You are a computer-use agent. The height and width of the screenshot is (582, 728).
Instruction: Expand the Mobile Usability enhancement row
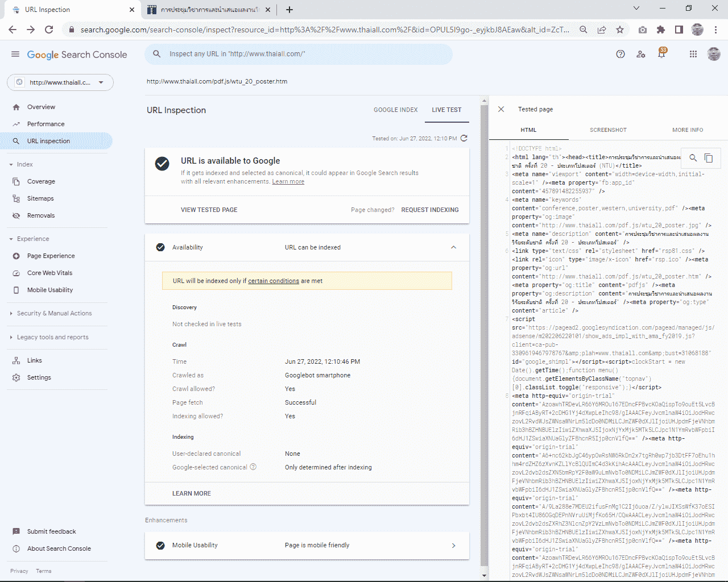pos(453,546)
